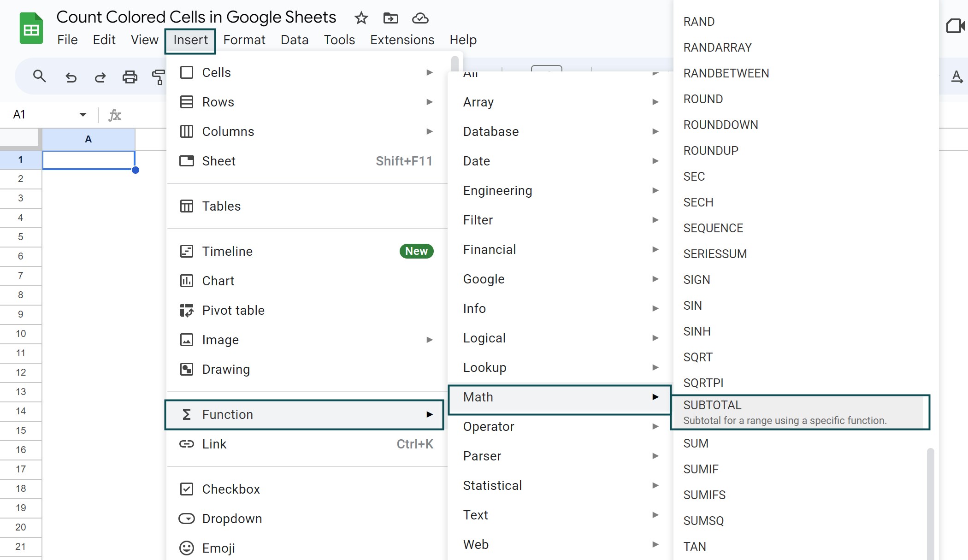Open the View menu
Viewport: 968px width, 560px height.
point(145,40)
